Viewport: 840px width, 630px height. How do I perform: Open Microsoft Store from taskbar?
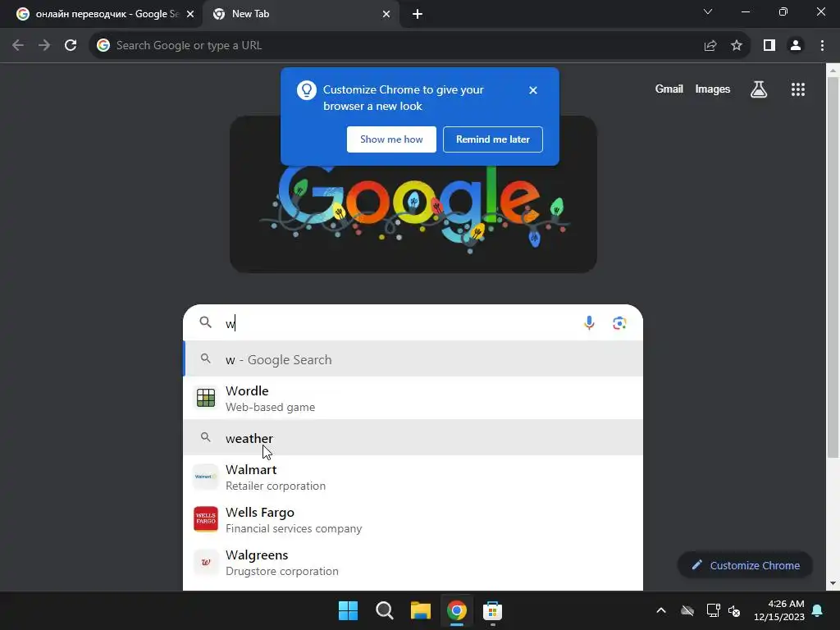click(492, 610)
